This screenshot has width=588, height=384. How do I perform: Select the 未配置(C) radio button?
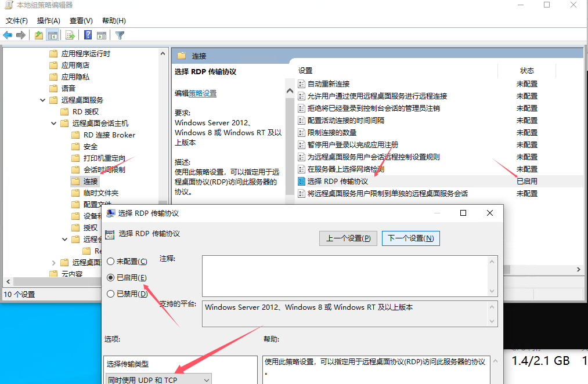(111, 262)
